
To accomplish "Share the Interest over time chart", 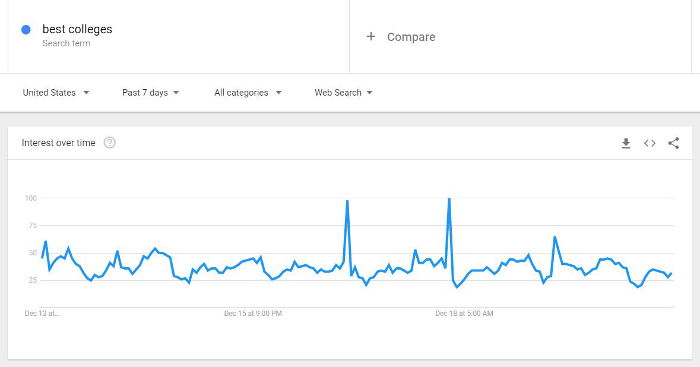I will [674, 143].
